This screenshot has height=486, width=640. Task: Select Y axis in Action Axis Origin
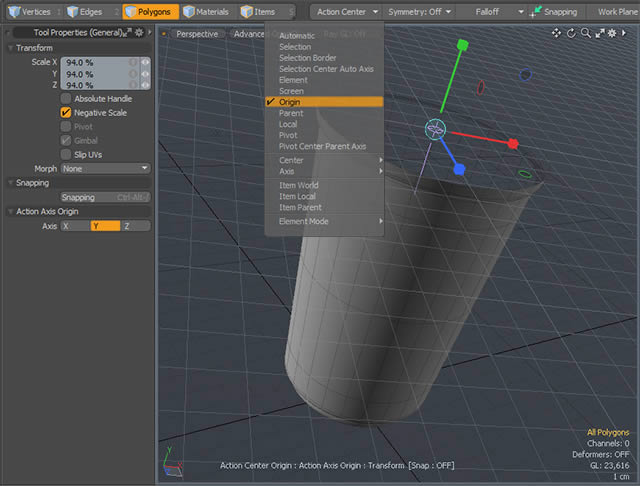(x=105, y=226)
